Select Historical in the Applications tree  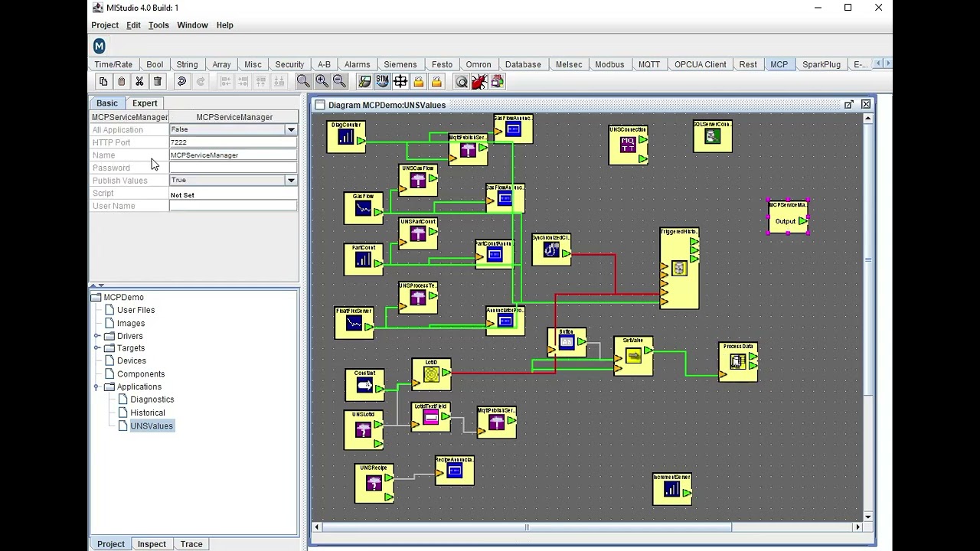tap(147, 412)
